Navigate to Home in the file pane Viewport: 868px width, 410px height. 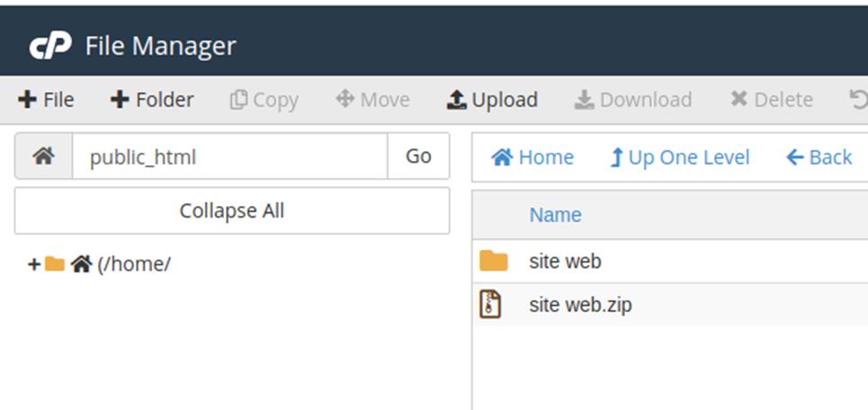click(532, 157)
